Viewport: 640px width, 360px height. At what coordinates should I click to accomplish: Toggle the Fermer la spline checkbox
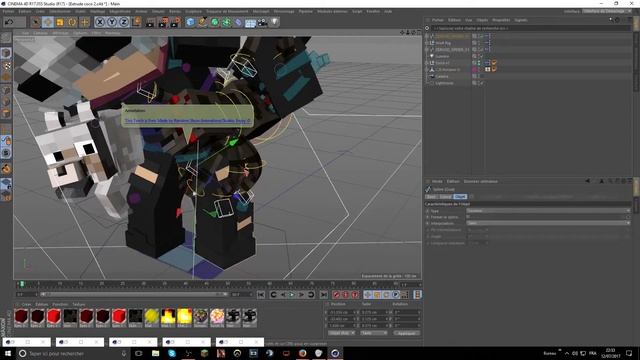click(468, 217)
